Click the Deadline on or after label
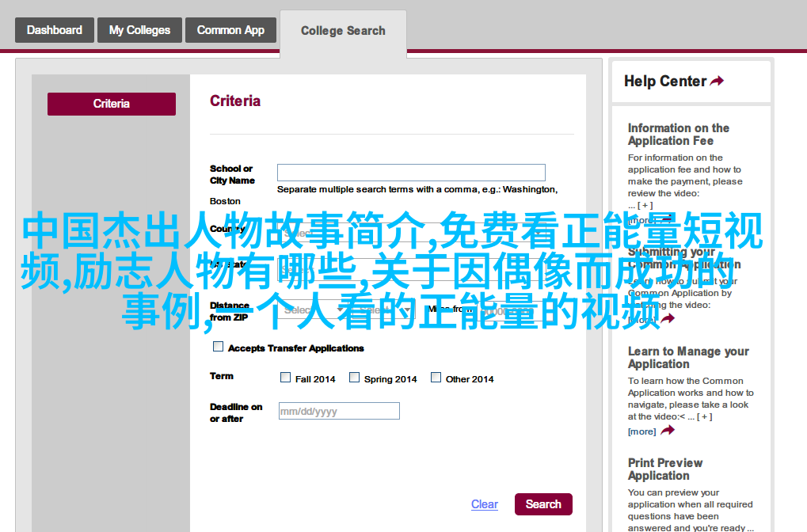The height and width of the screenshot is (532, 807). [x=236, y=412]
